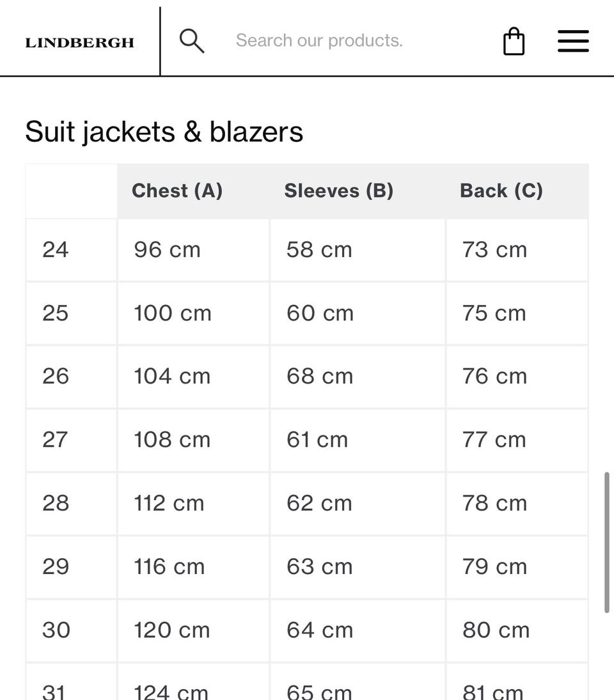Open the shopping bag icon

pyautogui.click(x=514, y=41)
